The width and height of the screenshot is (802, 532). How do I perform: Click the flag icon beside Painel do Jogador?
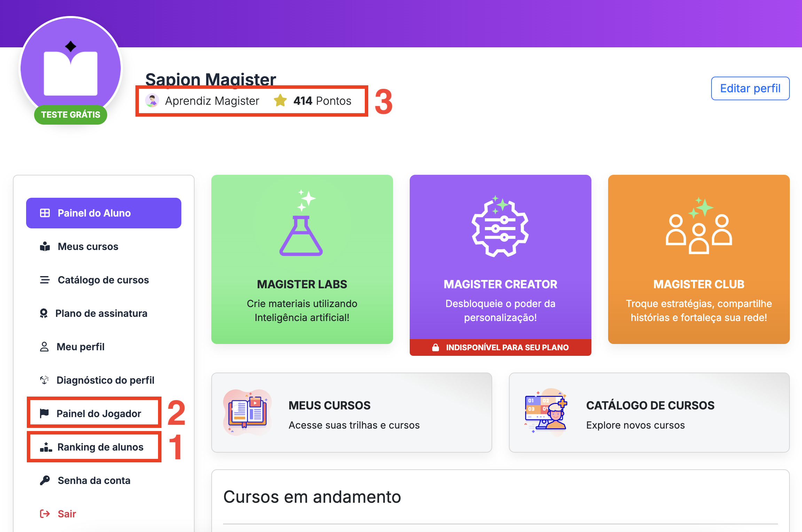44,413
